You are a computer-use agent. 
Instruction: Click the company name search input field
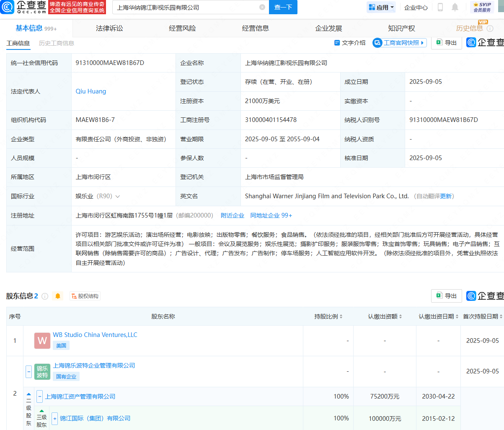click(x=186, y=7)
